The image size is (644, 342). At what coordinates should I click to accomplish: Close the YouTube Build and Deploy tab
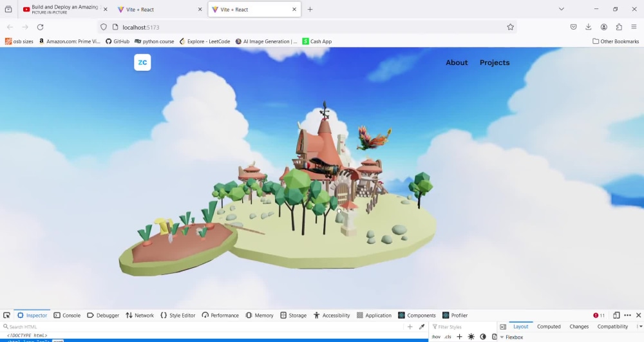coord(105,9)
